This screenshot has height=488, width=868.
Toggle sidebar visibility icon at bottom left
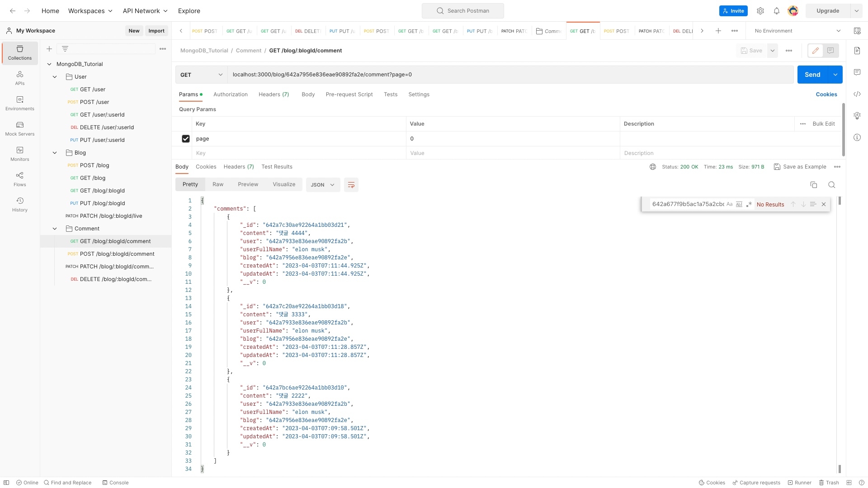pyautogui.click(x=6, y=483)
